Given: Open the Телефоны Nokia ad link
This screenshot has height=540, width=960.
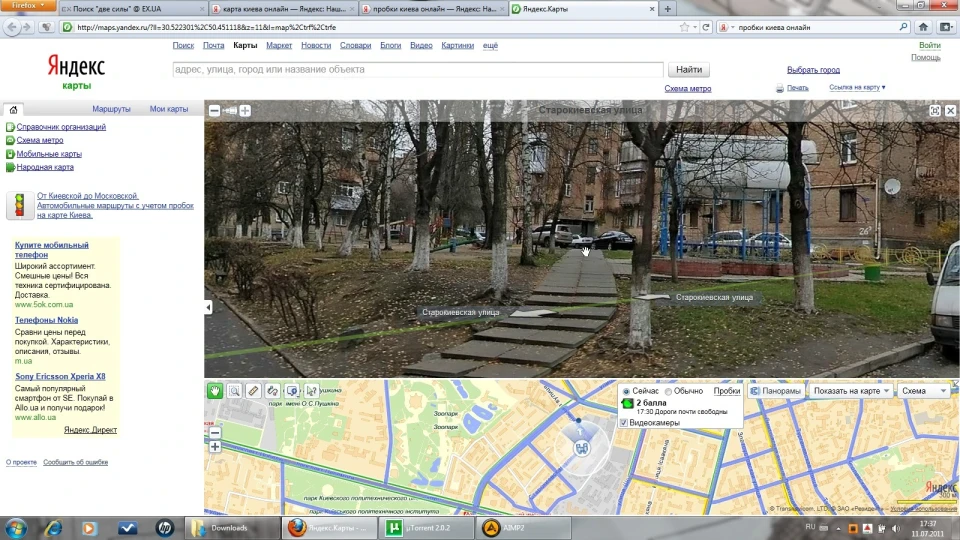Looking at the screenshot, I should point(47,320).
